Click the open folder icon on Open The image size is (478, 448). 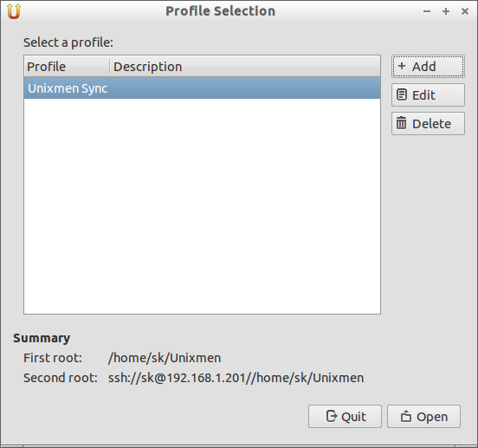coord(406,416)
